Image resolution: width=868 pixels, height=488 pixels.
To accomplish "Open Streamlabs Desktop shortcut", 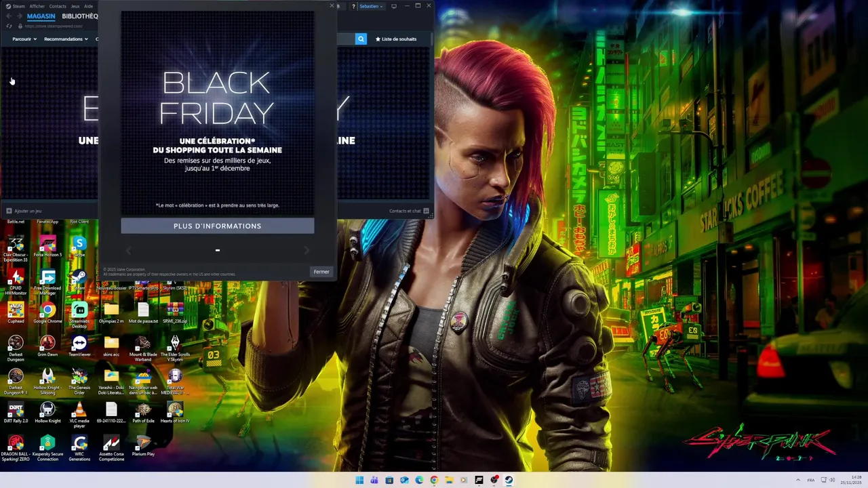I will [x=79, y=316].
